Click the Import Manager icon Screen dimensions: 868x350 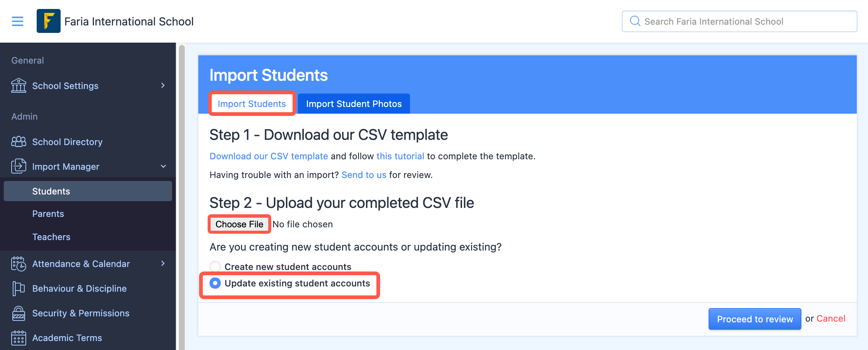(x=19, y=166)
